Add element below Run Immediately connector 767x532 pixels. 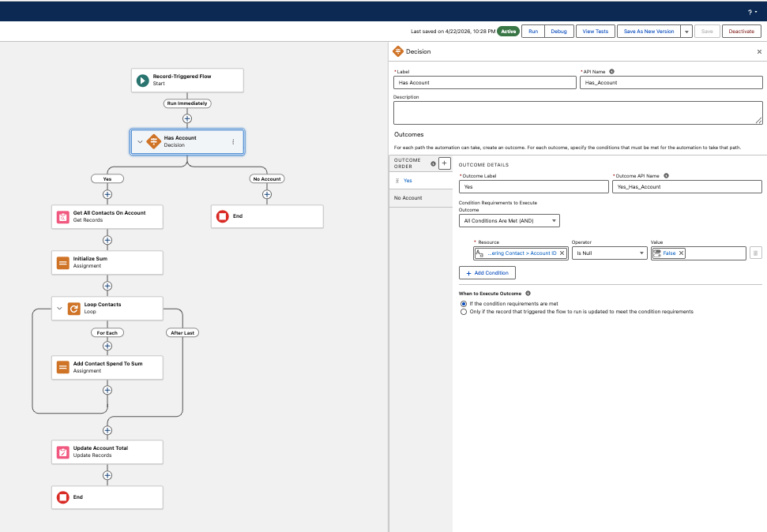pyautogui.click(x=187, y=119)
